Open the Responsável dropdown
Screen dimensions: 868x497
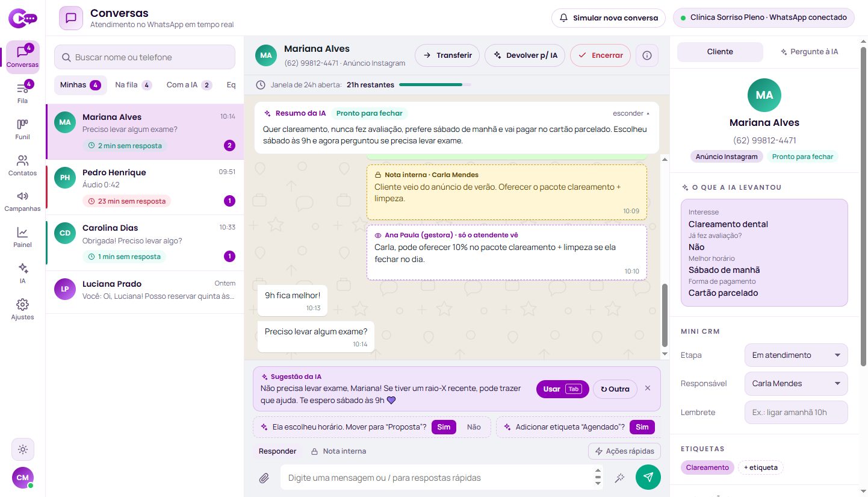(796, 383)
